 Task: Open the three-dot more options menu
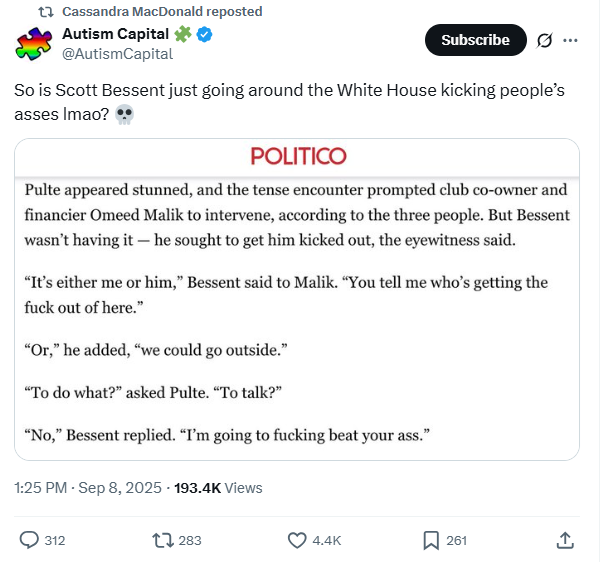click(571, 40)
